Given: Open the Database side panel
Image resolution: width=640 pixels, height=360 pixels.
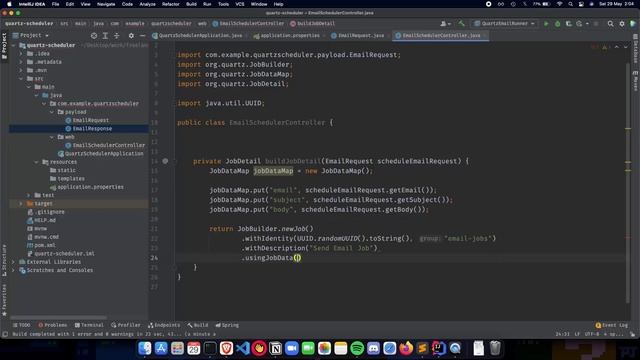Looking at the screenshot, I should coord(636,49).
